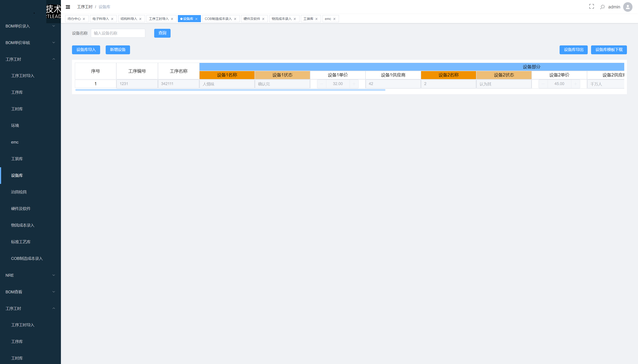The height and width of the screenshot is (364, 638).
Task: Close the 工装库 tab
Action: [317, 19]
